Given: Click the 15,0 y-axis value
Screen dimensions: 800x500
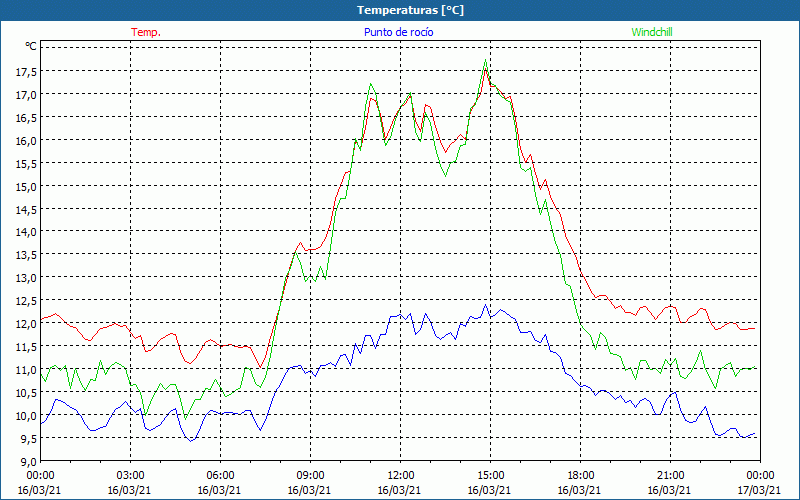Looking at the screenshot, I should pos(27,187).
